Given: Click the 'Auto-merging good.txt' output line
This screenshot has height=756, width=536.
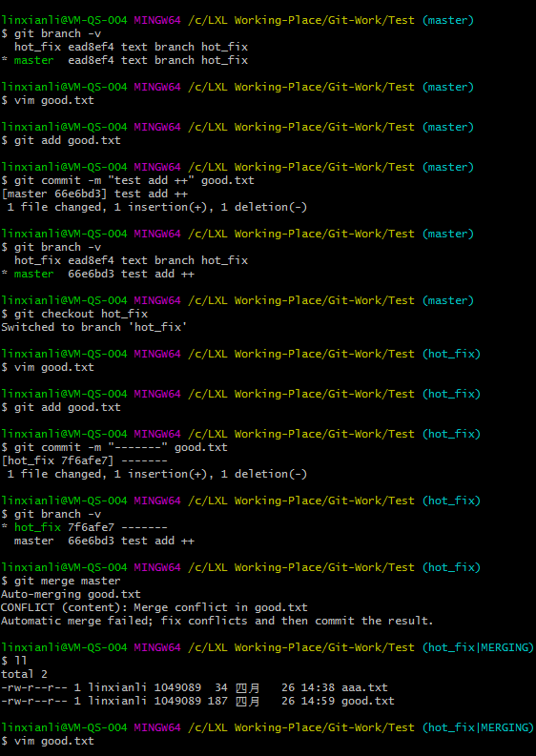Looking at the screenshot, I should point(71,594).
